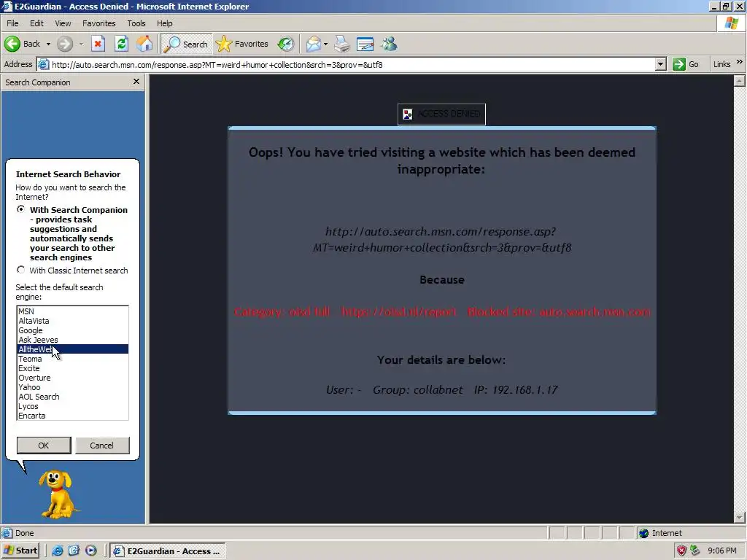Click the Windows flag logo icon
This screenshot has width=747, height=560.
pos(732,23)
